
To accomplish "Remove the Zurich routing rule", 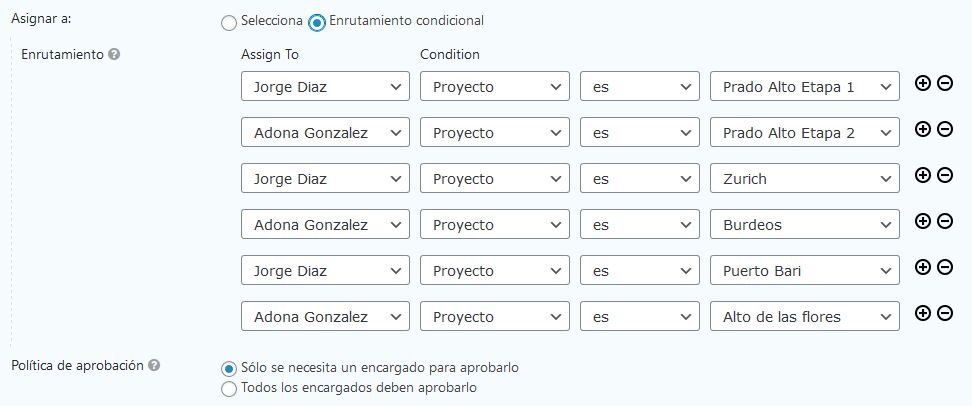I will pyautogui.click(x=944, y=175).
